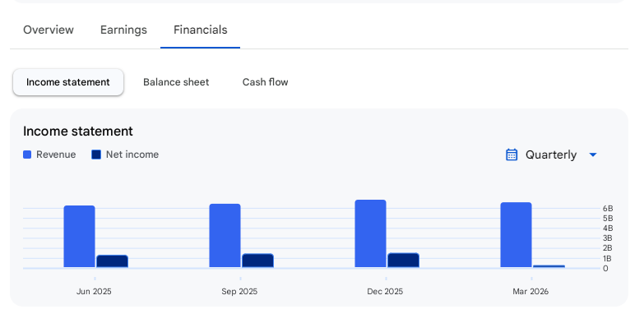This screenshot has height=323, width=644.
Task: Select the Dec 2025 revenue bar
Action: pos(370,234)
